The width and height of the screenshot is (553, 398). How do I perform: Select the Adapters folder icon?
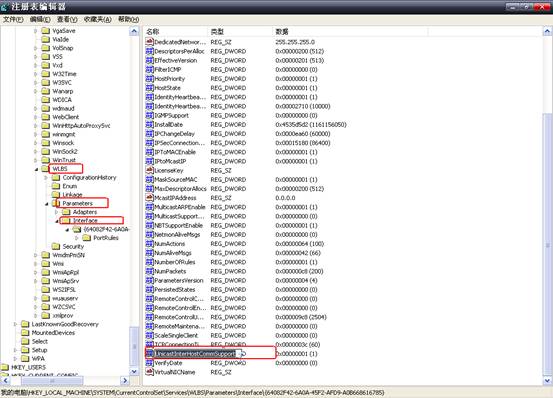[66, 212]
